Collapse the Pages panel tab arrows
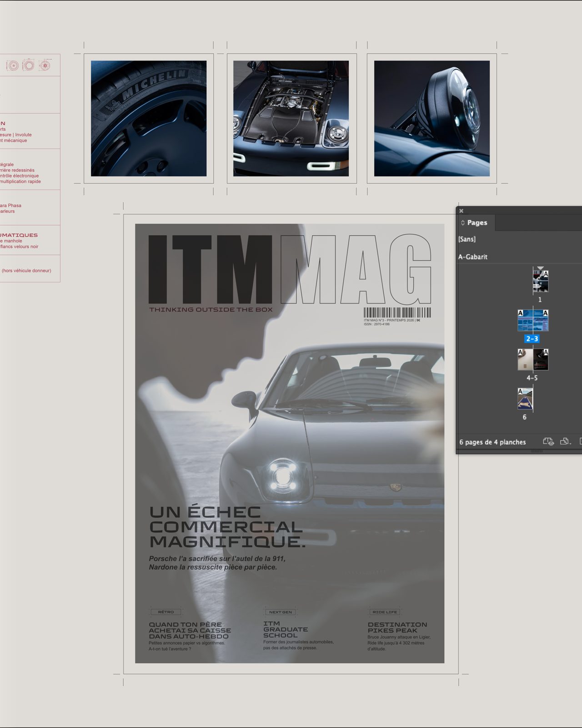Image resolution: width=582 pixels, height=728 pixels. coord(463,223)
